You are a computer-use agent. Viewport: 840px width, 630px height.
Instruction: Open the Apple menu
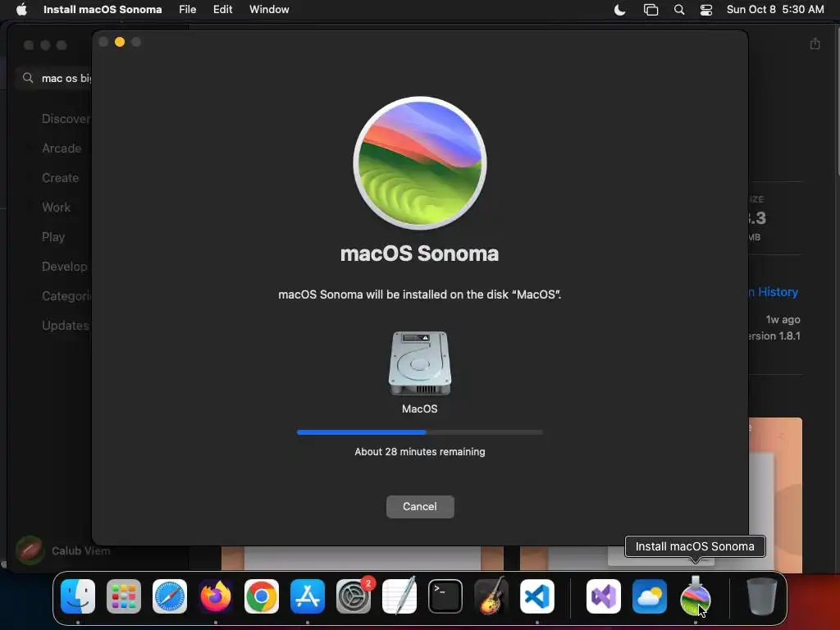click(21, 9)
